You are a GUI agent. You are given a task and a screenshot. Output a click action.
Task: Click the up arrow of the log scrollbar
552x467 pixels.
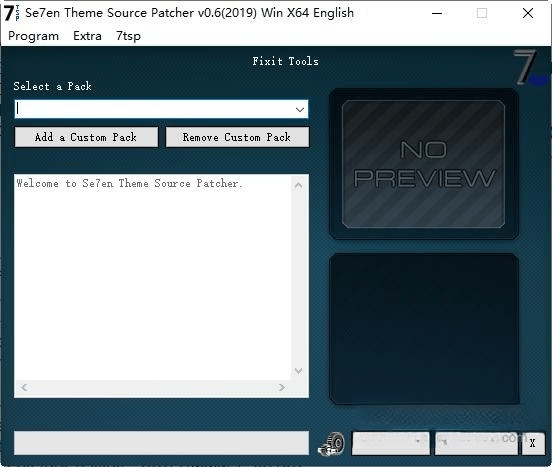[299, 185]
